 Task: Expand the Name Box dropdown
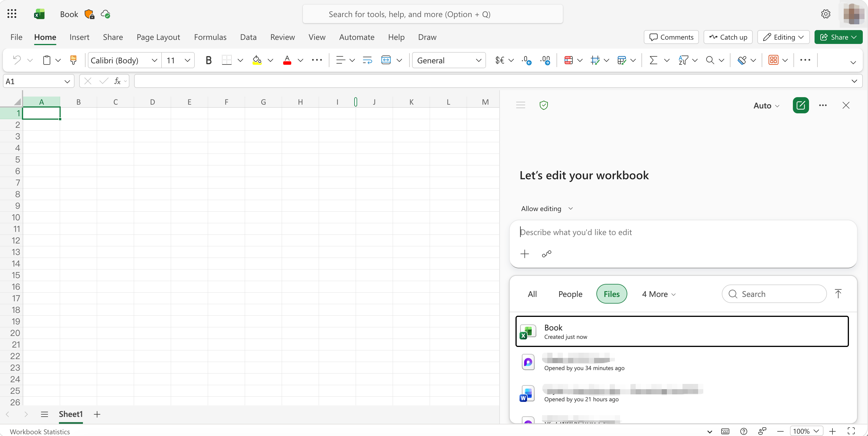tap(67, 81)
